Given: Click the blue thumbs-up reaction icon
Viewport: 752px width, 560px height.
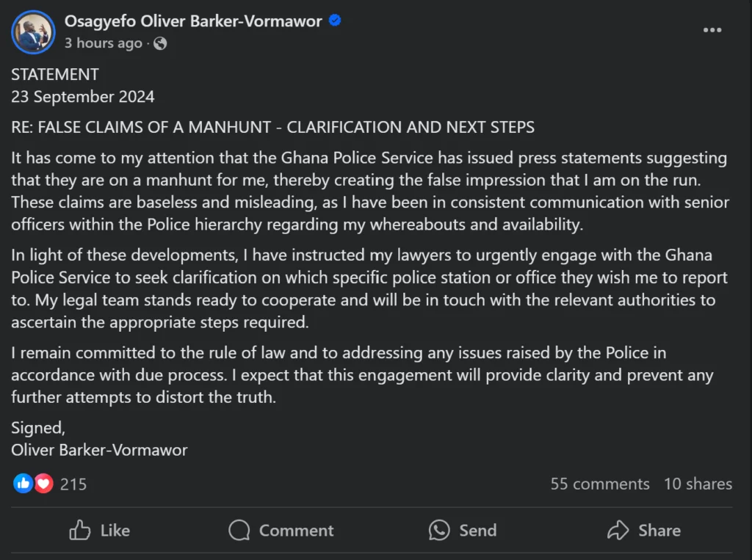Looking at the screenshot, I should click(x=23, y=484).
